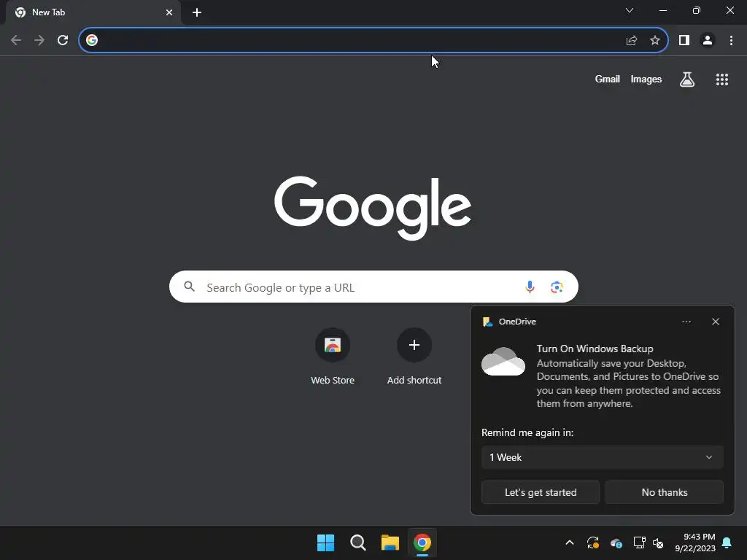Image resolution: width=747 pixels, height=560 pixels.
Task: Click the back navigation arrow
Action: (16, 40)
